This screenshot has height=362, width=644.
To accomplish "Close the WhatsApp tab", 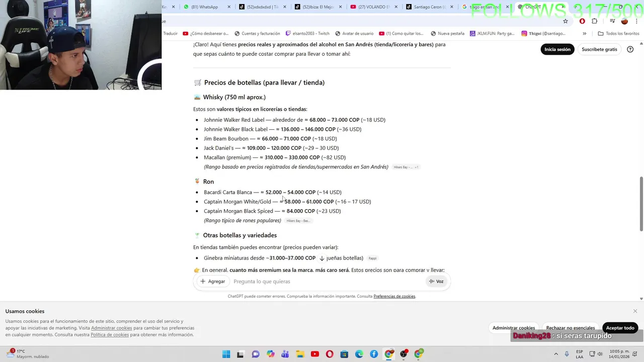I will pos(229,7).
